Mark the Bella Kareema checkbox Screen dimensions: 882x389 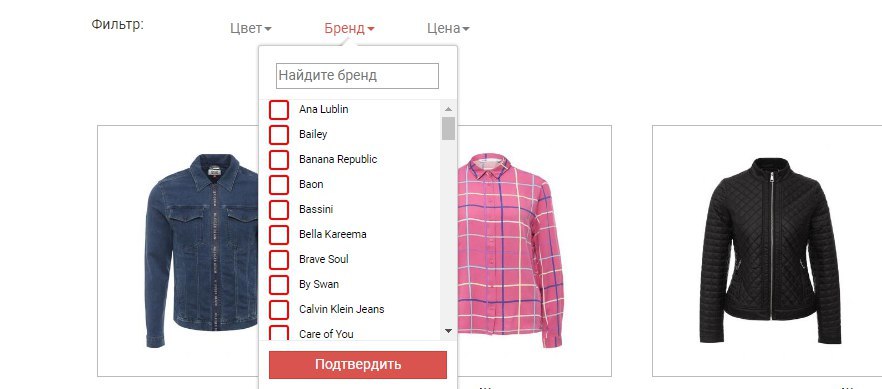point(278,234)
